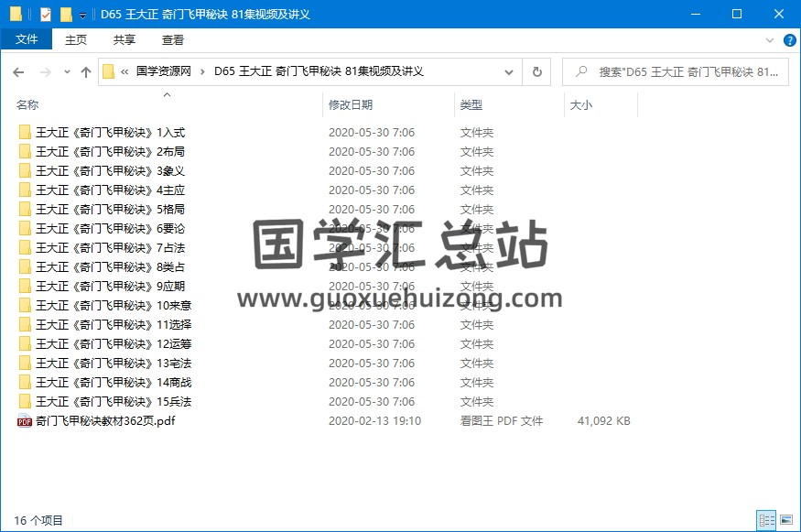The width and height of the screenshot is (801, 532).
Task: Expand the ribbon with the chevron
Action: coord(770,40)
